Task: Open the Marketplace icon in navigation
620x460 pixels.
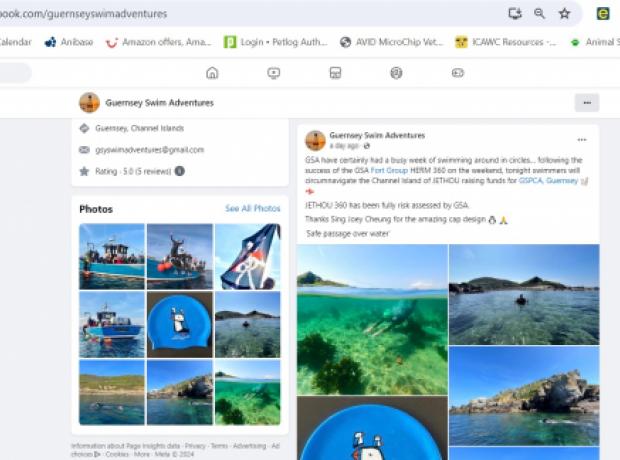Action: coord(335,73)
